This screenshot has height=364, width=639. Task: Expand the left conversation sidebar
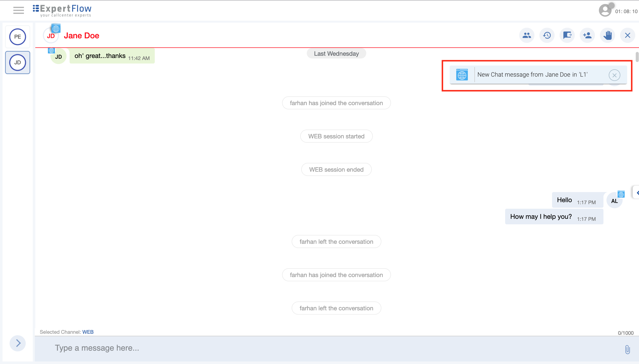pos(18,343)
